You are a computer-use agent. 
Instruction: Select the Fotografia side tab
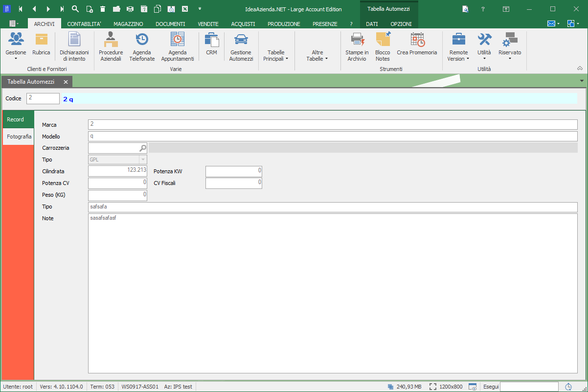point(19,137)
